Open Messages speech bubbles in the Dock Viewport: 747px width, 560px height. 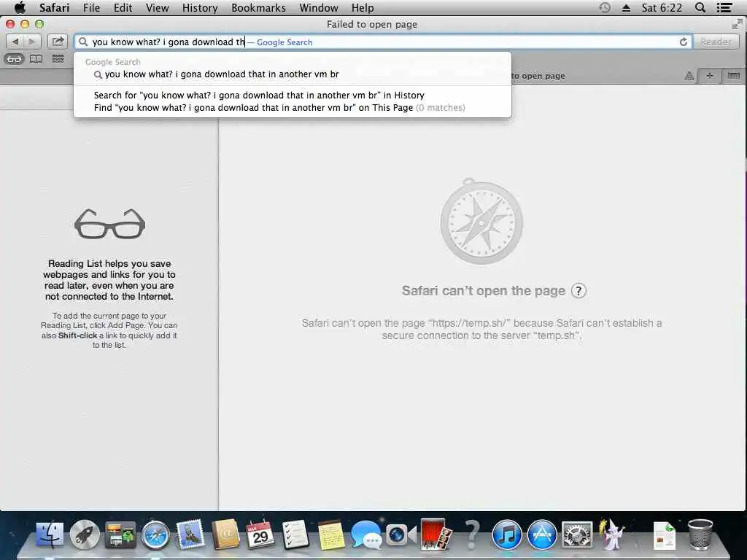[x=366, y=534]
